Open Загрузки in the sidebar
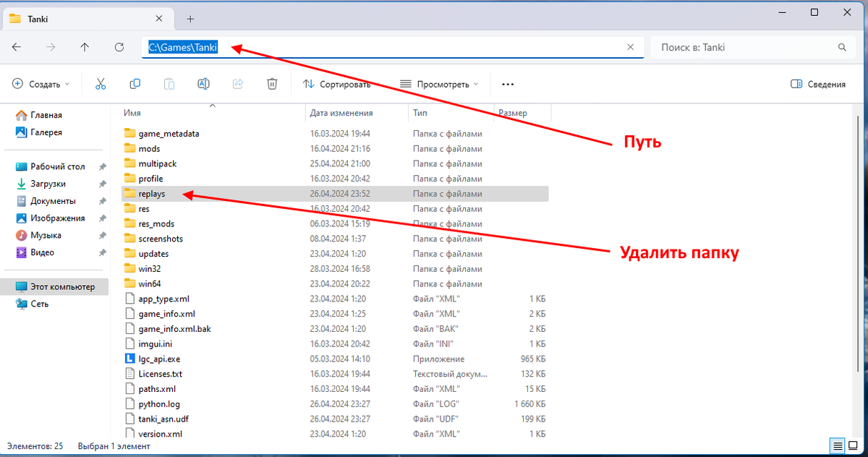The height and width of the screenshot is (457, 868). (48, 184)
